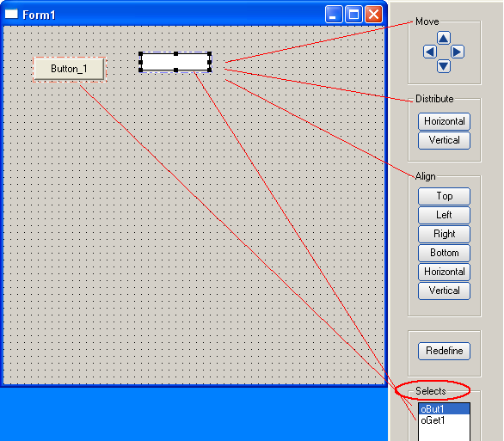Click the Move down arrow
Screen dimensions: 504x441
point(444,66)
